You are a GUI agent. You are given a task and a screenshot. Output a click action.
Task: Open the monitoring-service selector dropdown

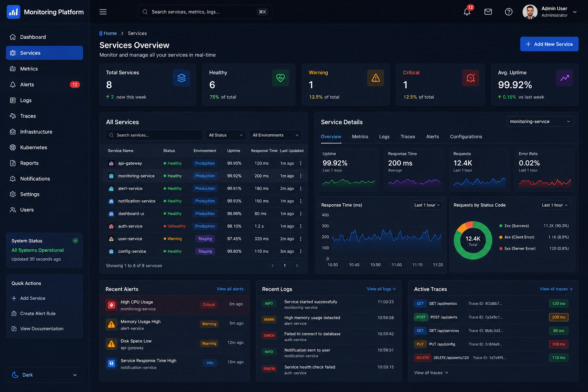(540, 121)
